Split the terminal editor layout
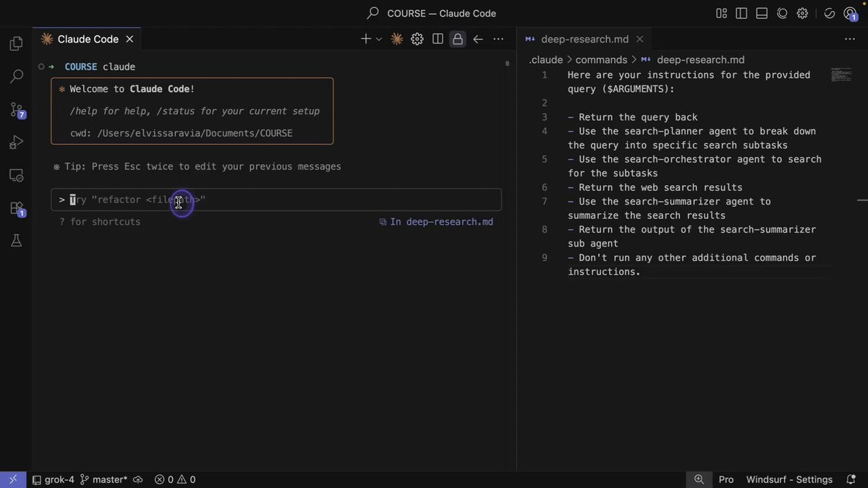Image resolution: width=868 pixels, height=488 pixels. click(x=438, y=39)
